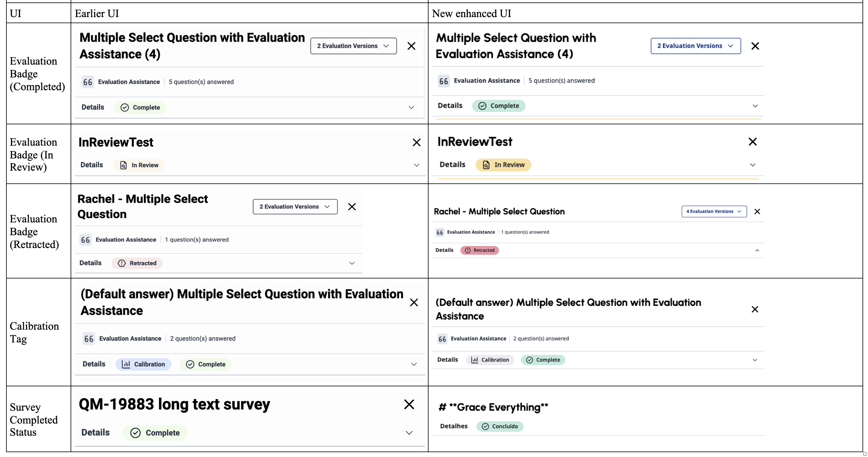Expand Details of QM-19883 long text survey

tap(409, 433)
